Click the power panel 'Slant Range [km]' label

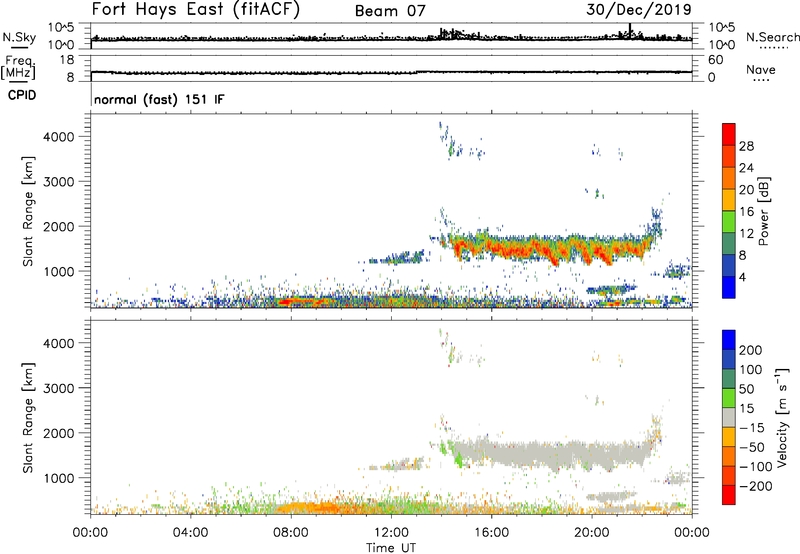coord(28,211)
